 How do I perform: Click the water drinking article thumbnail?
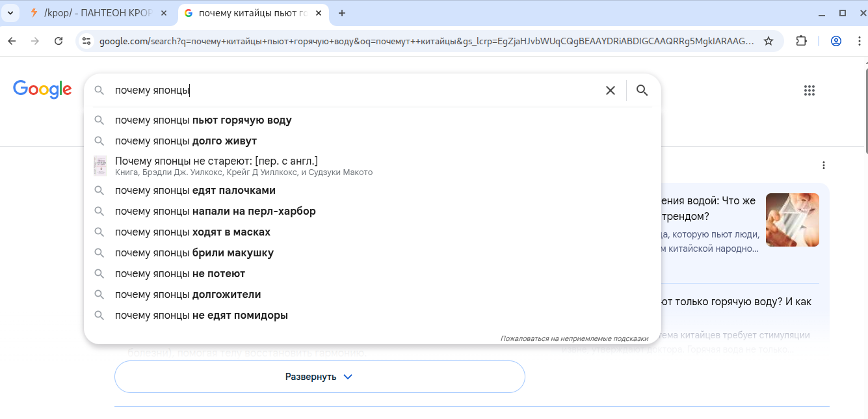pyautogui.click(x=792, y=220)
